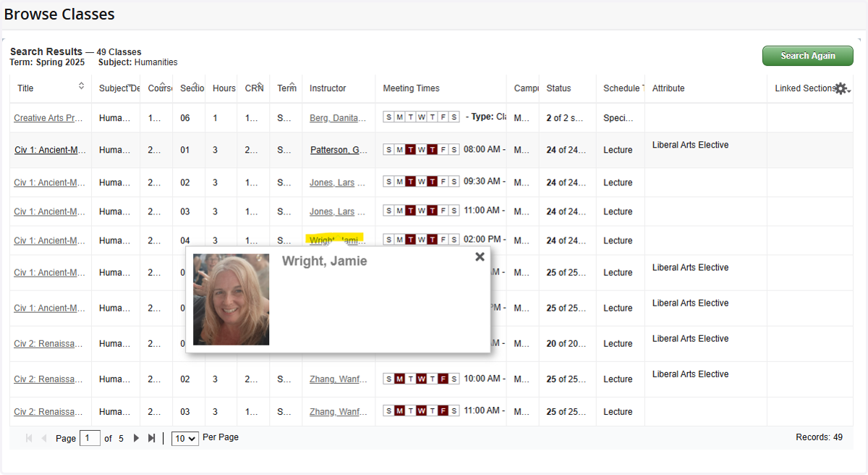The height and width of the screenshot is (475, 868).
Task: Open the Per Page count dropdown
Action: point(185,439)
